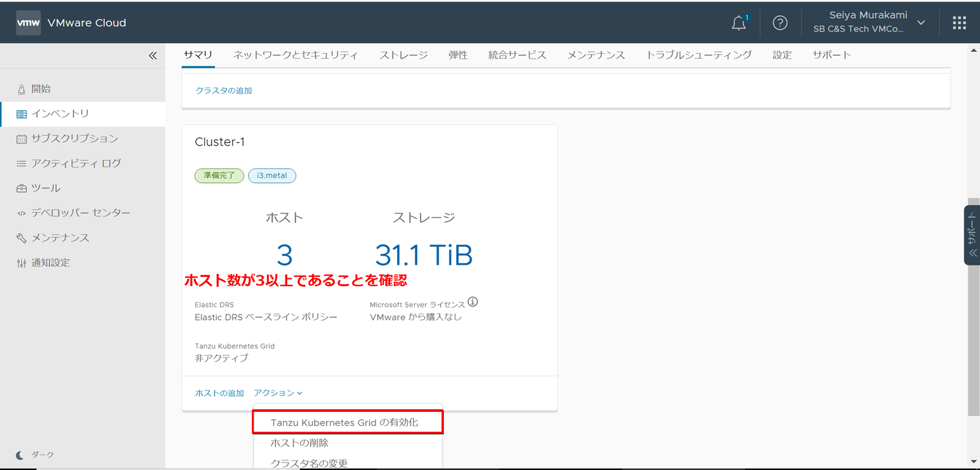Select ホストの削除 from the action menu
Screen dimensions: 980x470
(348, 442)
